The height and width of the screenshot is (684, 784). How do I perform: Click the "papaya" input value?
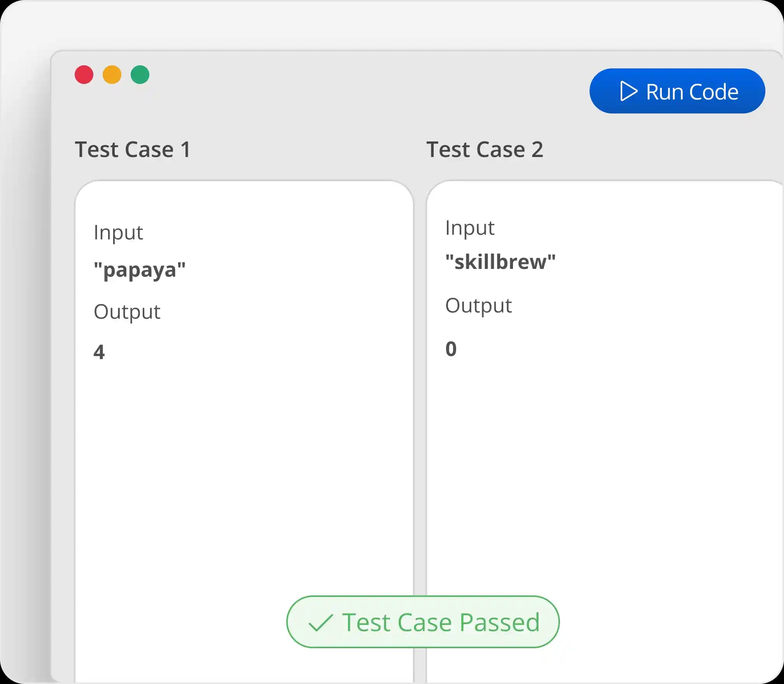click(140, 268)
